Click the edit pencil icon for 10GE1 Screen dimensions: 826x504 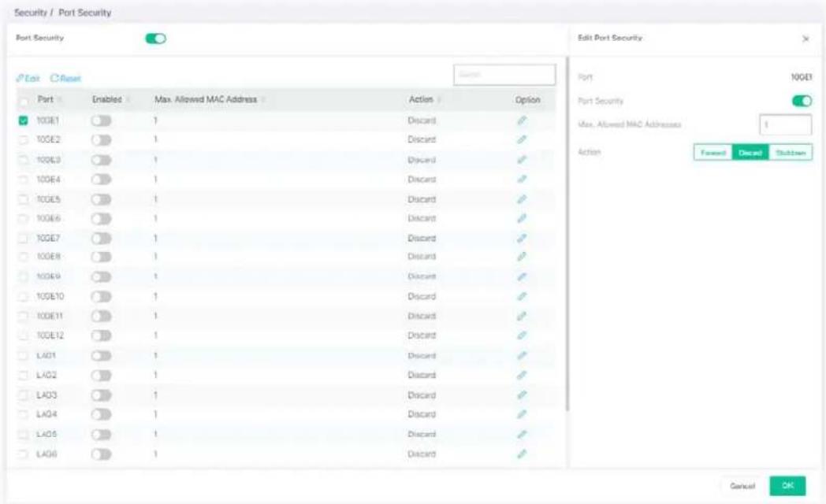[522, 120]
